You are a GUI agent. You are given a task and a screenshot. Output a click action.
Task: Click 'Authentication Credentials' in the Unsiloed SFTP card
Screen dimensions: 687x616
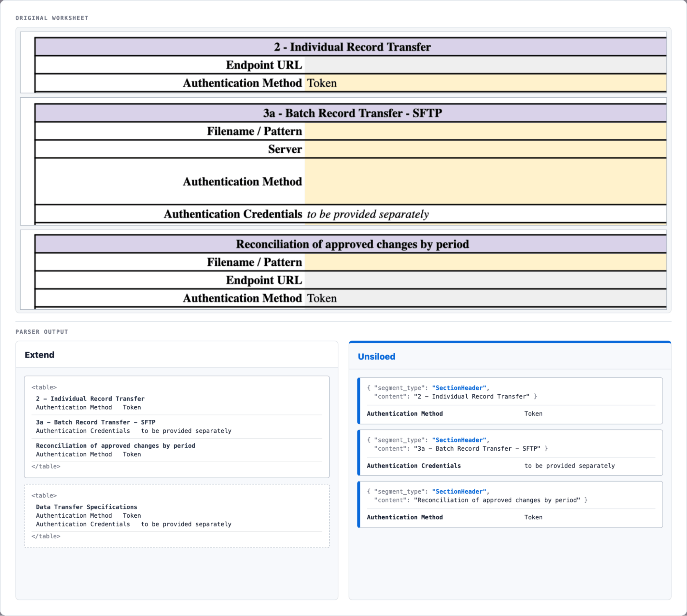[x=414, y=466]
